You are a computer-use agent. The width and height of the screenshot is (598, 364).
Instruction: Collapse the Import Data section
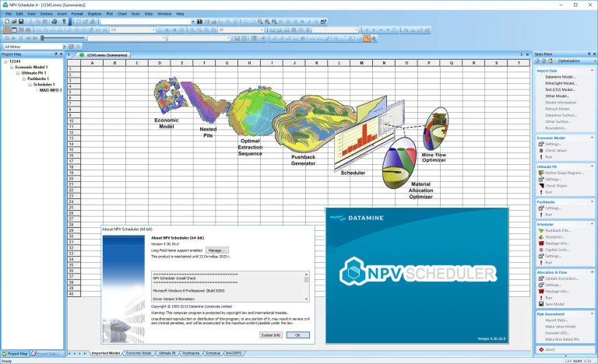pos(592,71)
